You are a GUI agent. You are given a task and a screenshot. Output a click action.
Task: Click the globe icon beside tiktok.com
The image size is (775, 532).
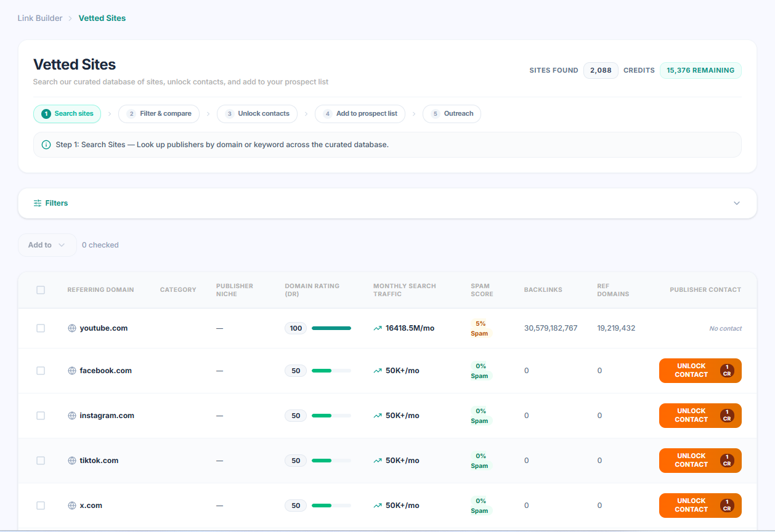(x=72, y=461)
